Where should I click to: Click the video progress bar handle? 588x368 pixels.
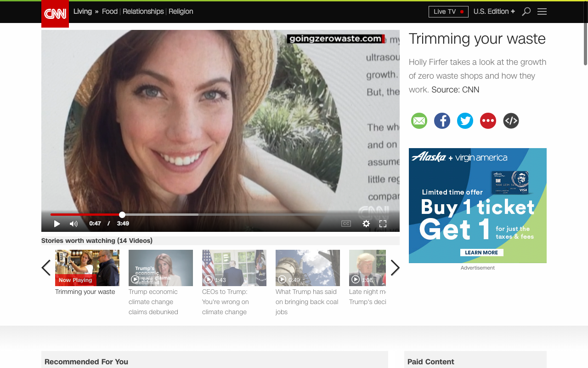pos(122,214)
